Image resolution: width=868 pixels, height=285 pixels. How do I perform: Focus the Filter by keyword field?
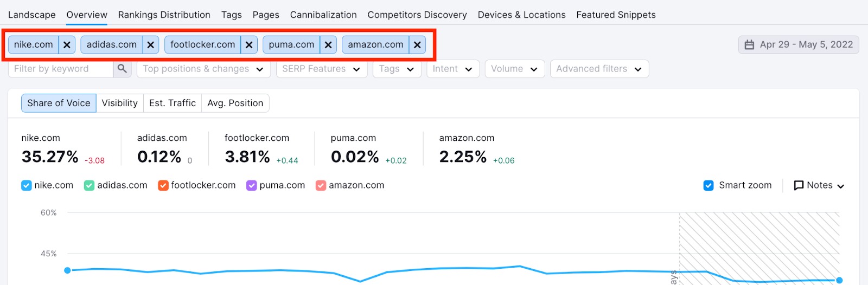(x=61, y=69)
